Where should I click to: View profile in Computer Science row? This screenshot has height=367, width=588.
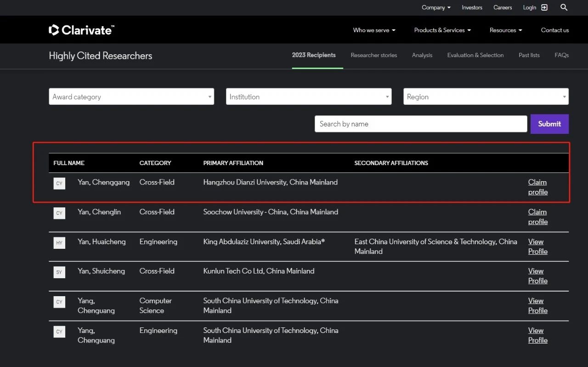(x=538, y=306)
